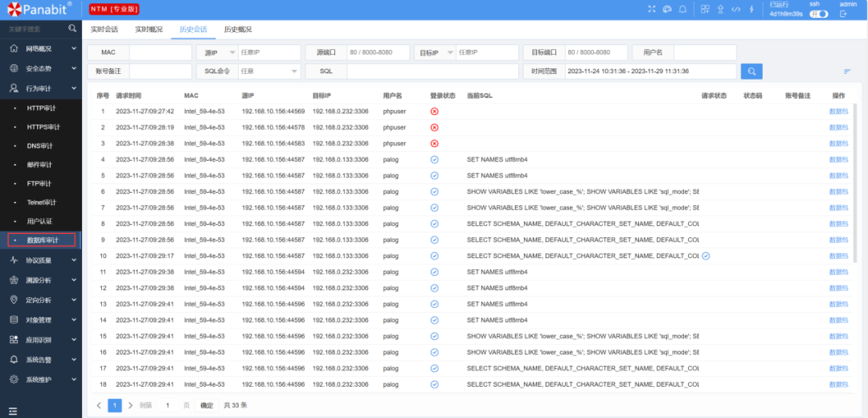The height and width of the screenshot is (418, 868).
Task: Click the 时间范围 date range field
Action: click(650, 72)
